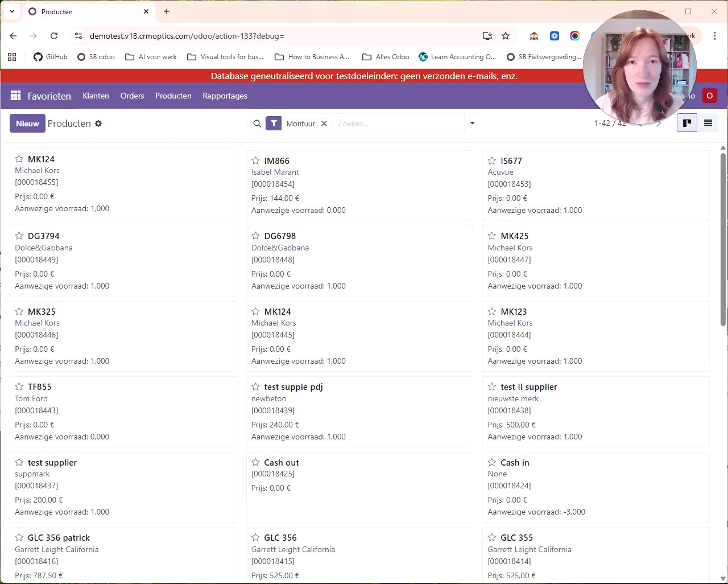Open the bookmarks apps grid shortcut

[x=12, y=57]
